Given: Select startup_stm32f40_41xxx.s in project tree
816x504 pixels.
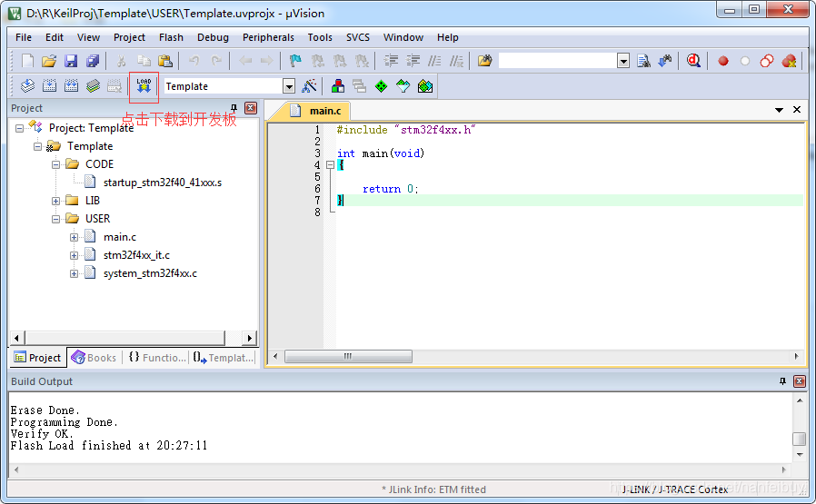Looking at the screenshot, I should click(163, 183).
